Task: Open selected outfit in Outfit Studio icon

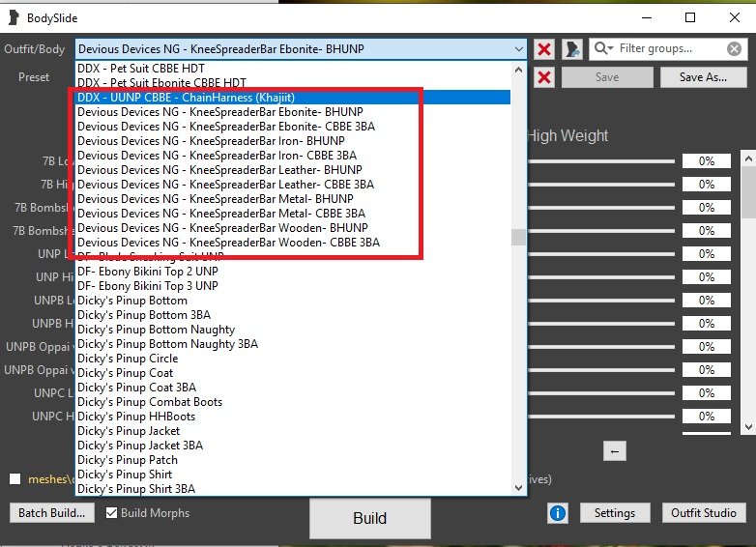Action: (572, 48)
